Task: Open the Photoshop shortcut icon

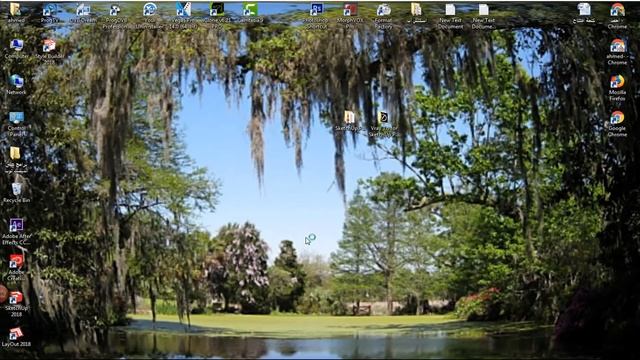Action: (317, 16)
